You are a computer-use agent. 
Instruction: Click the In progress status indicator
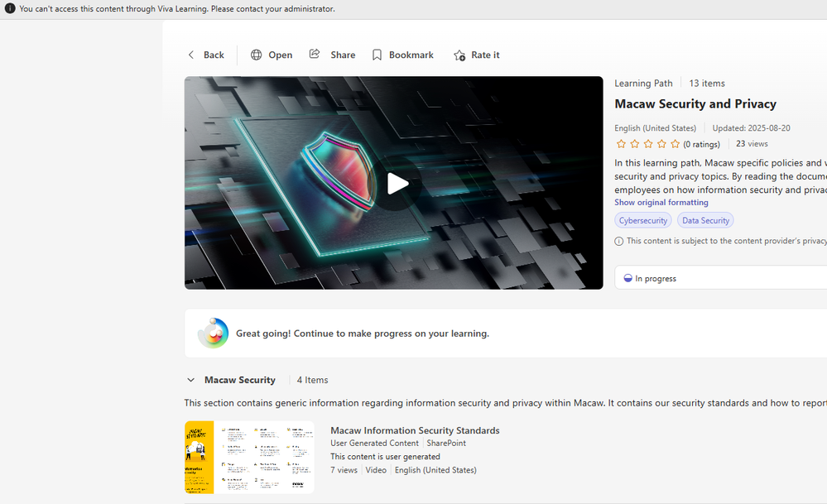tap(650, 278)
